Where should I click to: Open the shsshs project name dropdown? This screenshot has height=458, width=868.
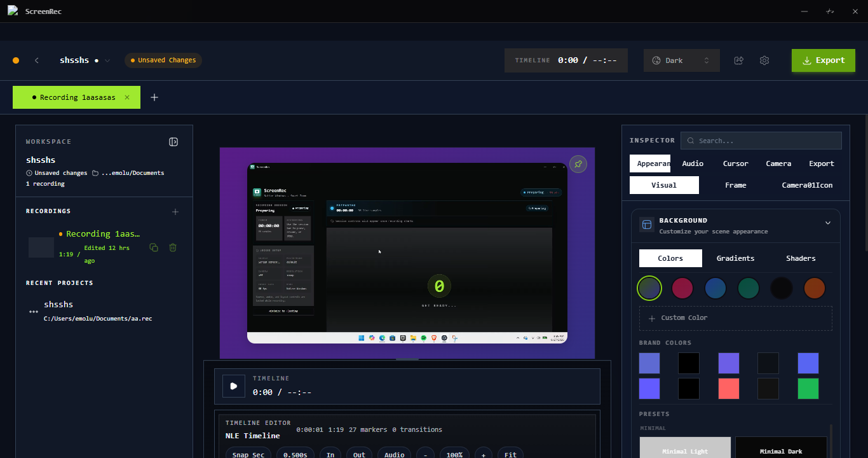coord(107,60)
